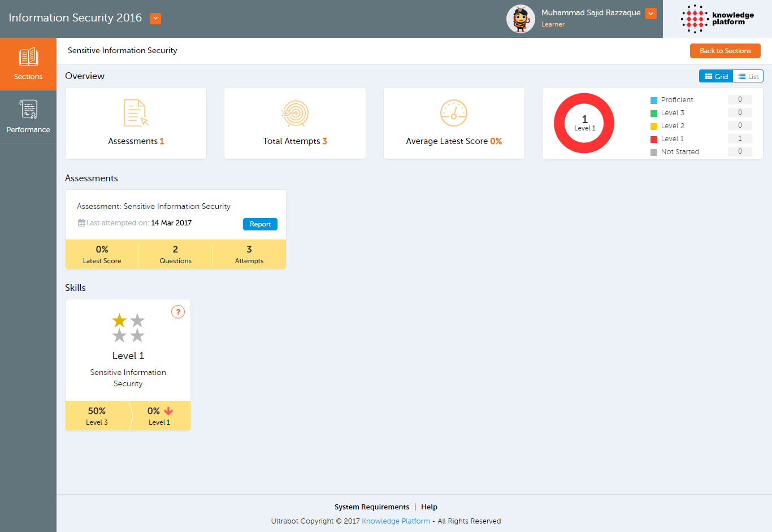Image resolution: width=772 pixels, height=532 pixels.
Task: Open the Help link in footer
Action: click(429, 507)
